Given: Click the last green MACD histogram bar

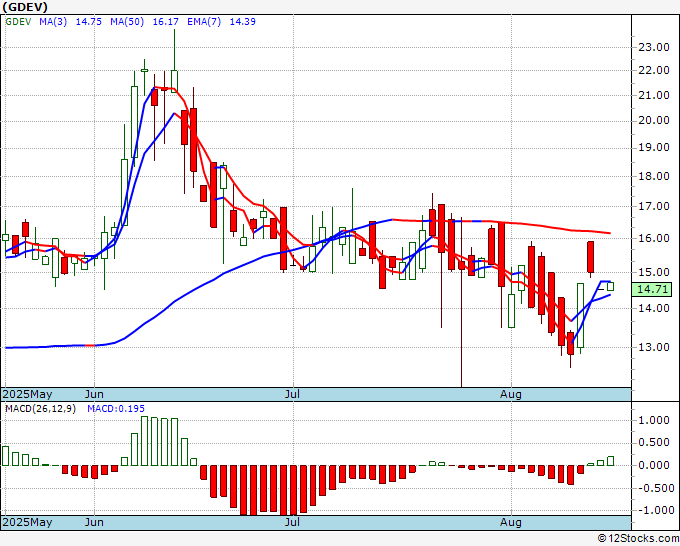Looking at the screenshot, I should pos(611,461).
